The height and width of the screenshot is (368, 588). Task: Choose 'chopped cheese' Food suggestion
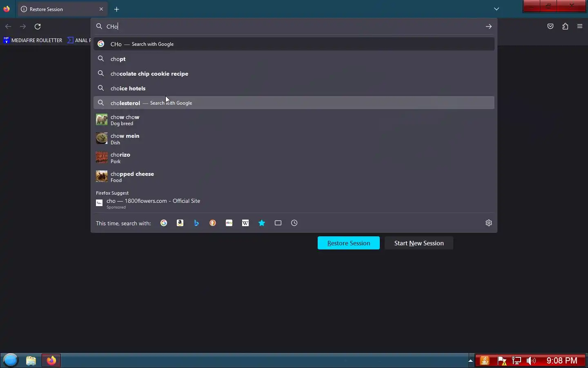[294, 177]
